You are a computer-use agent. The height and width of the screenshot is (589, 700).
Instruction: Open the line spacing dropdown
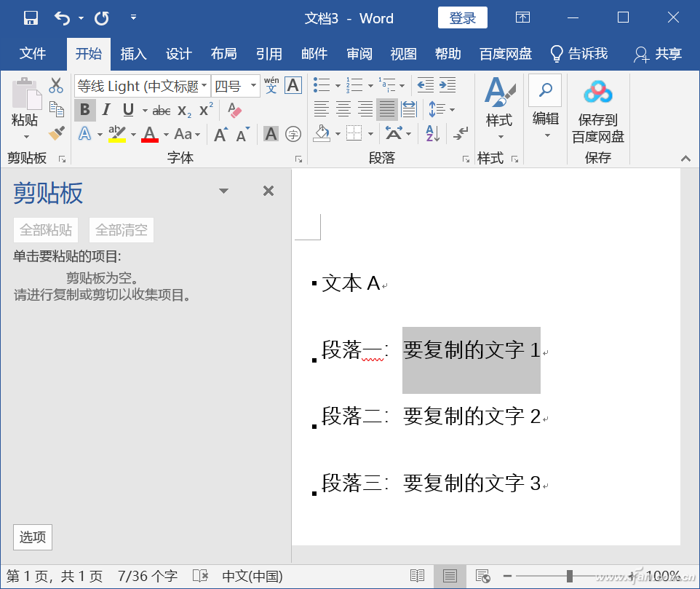pyautogui.click(x=452, y=108)
